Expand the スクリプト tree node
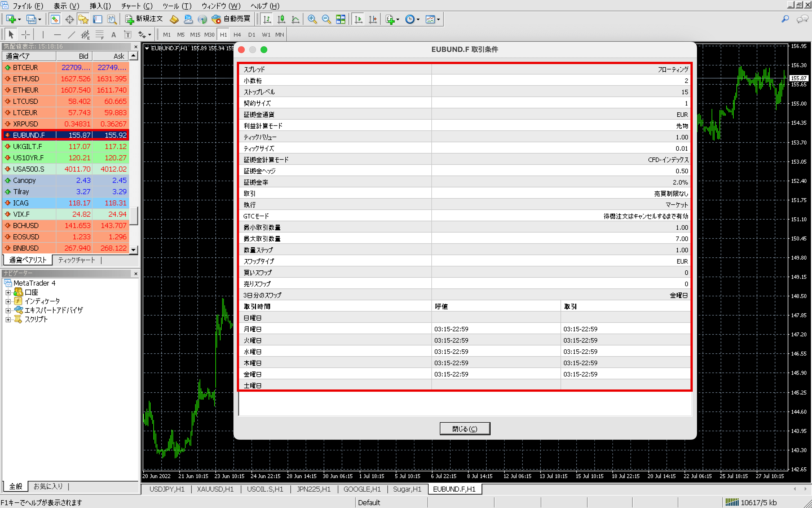This screenshot has width=812, height=508. click(x=8, y=319)
